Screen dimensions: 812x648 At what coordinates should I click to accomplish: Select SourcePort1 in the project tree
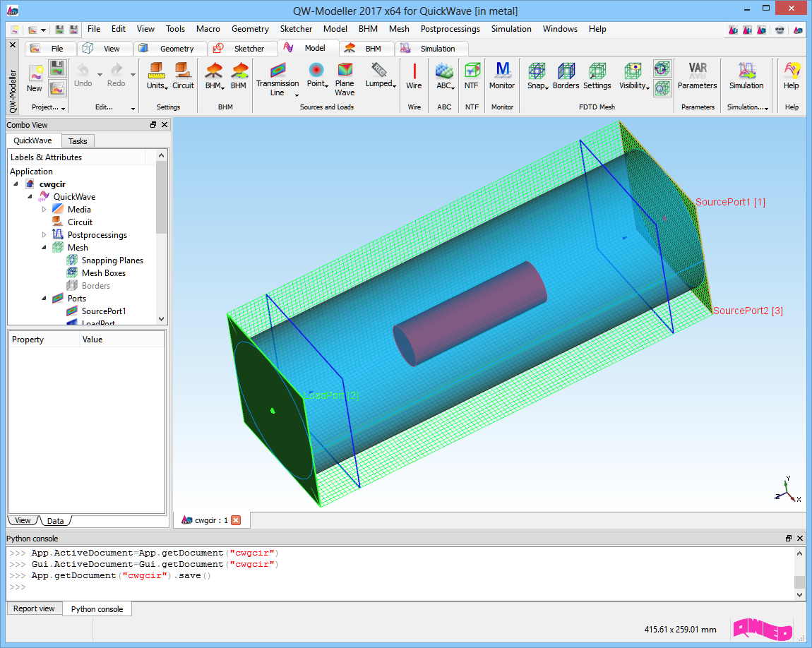(x=103, y=311)
